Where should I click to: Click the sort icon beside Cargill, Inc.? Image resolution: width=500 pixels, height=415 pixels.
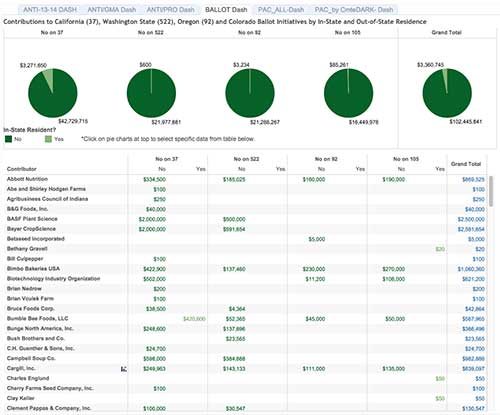(x=124, y=369)
